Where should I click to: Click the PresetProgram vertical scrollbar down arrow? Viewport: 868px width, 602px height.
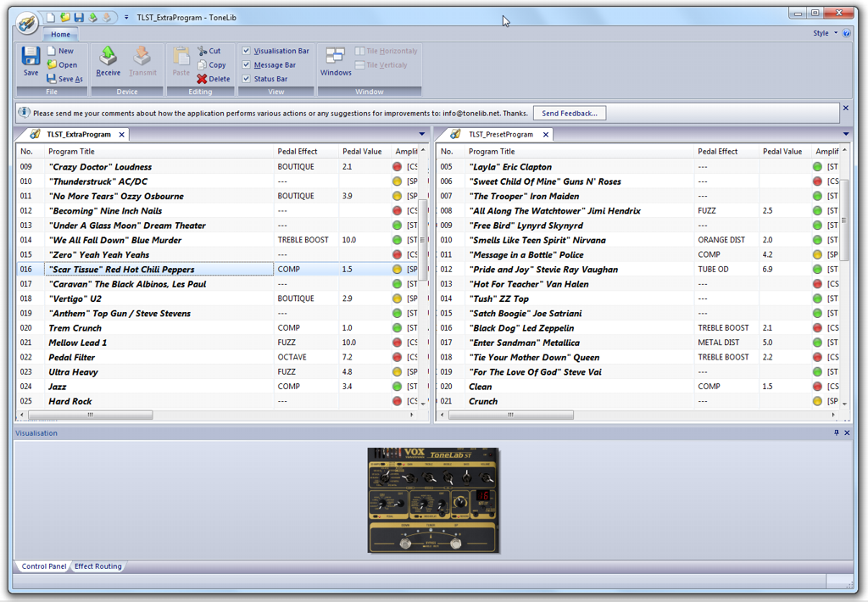(x=845, y=404)
